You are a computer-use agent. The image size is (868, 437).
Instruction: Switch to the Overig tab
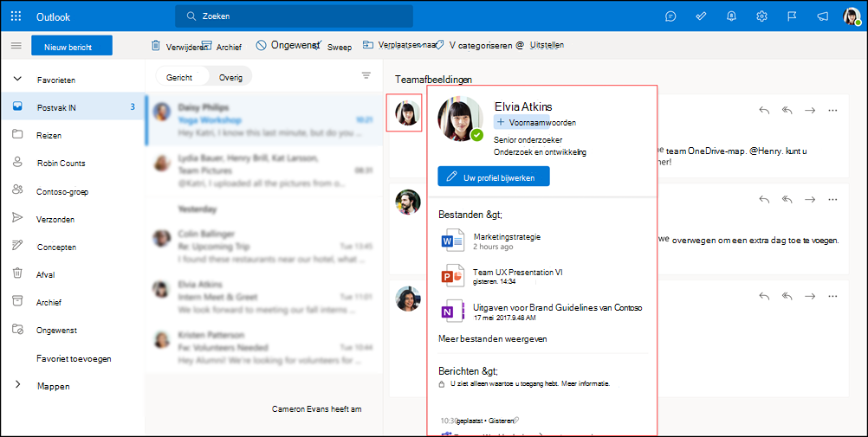pyautogui.click(x=230, y=77)
